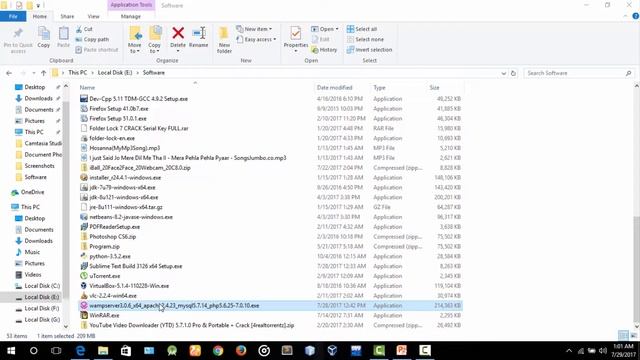Click Local Disk (E:) in address path
This screenshot has width=640, height=360.
[x=115, y=73]
